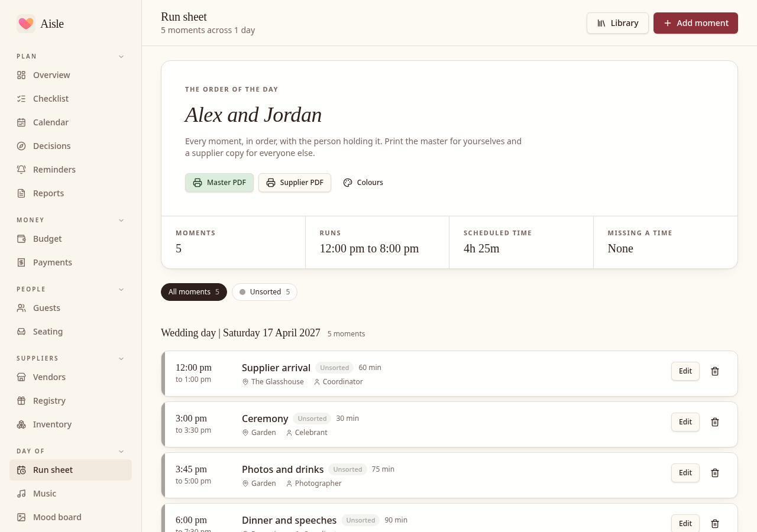Print the Supplier PDF
The width and height of the screenshot is (757, 532).
pos(295,183)
